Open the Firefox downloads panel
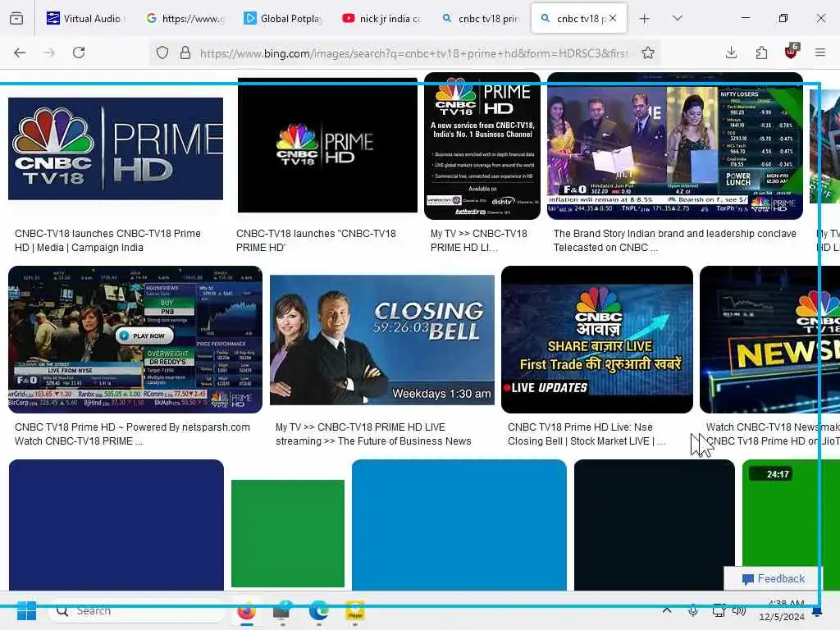The width and height of the screenshot is (840, 630). [731, 52]
